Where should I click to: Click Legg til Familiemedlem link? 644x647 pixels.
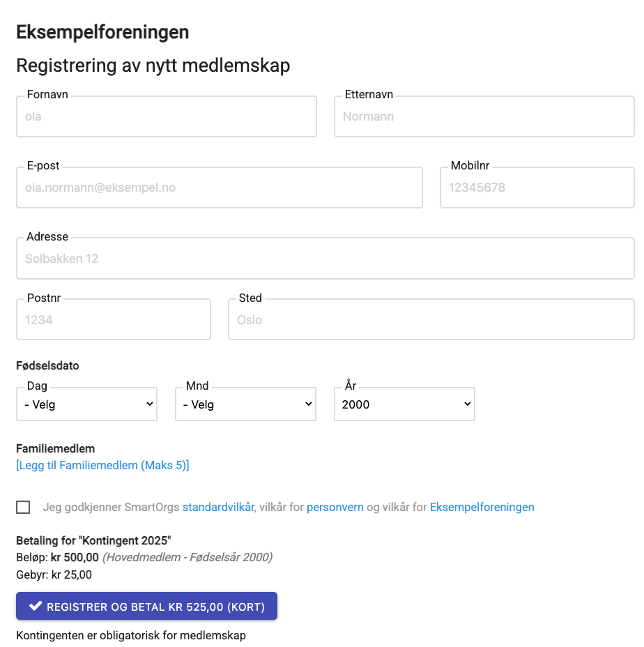pos(102,466)
